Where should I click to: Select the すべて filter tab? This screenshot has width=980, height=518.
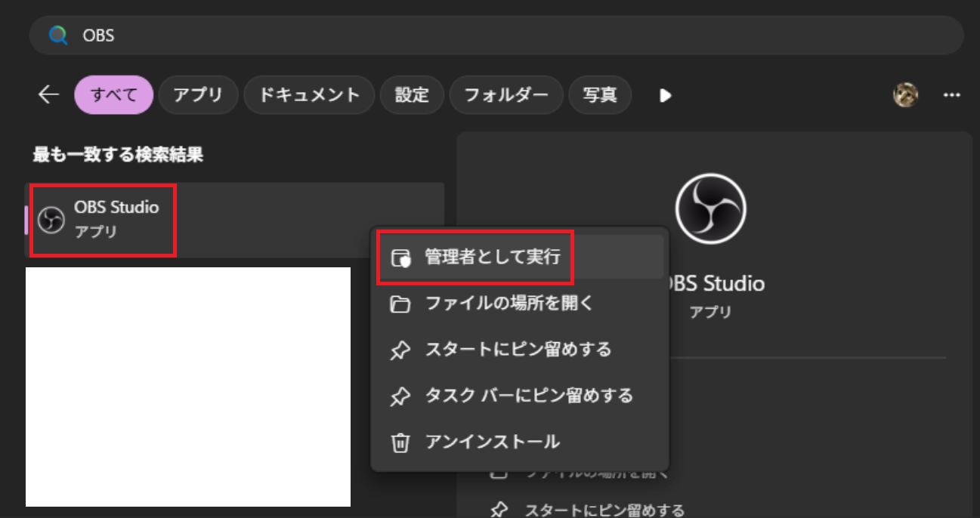pos(114,95)
